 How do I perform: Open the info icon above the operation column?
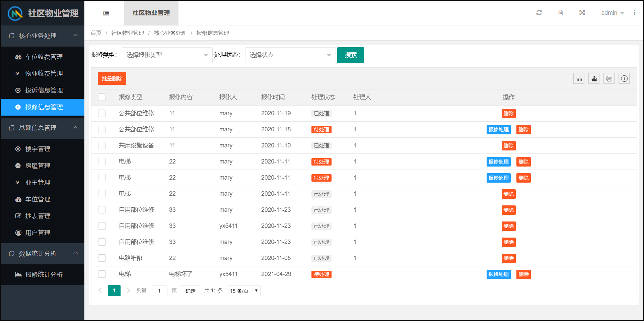(624, 78)
